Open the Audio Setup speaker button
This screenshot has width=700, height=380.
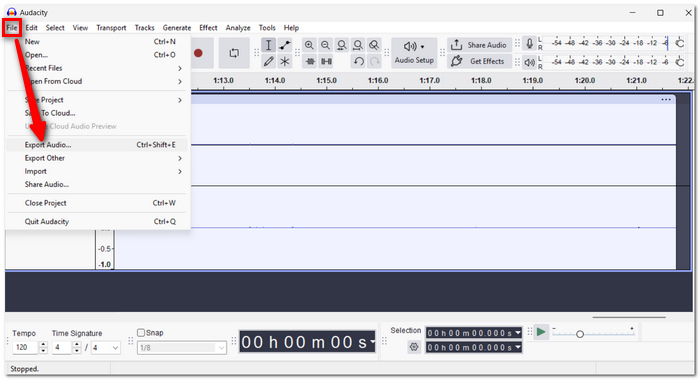[414, 53]
